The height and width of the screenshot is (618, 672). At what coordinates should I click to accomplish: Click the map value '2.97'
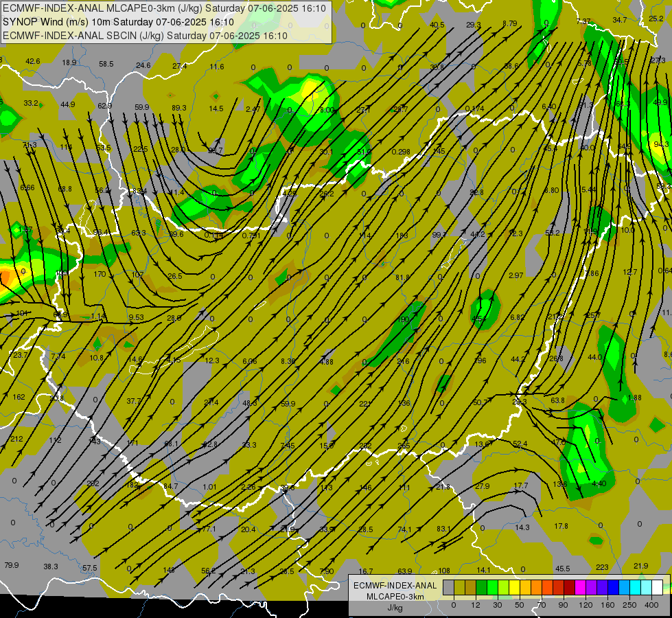[x=516, y=275]
